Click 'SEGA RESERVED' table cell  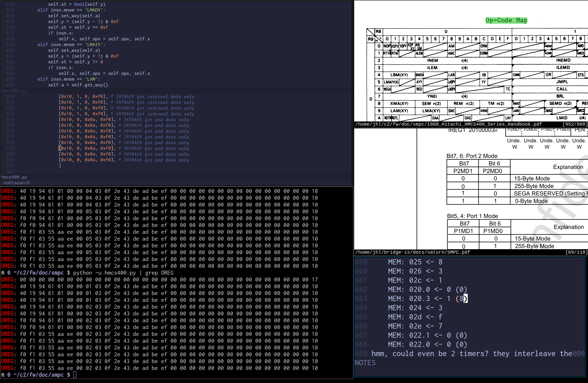tap(549, 193)
